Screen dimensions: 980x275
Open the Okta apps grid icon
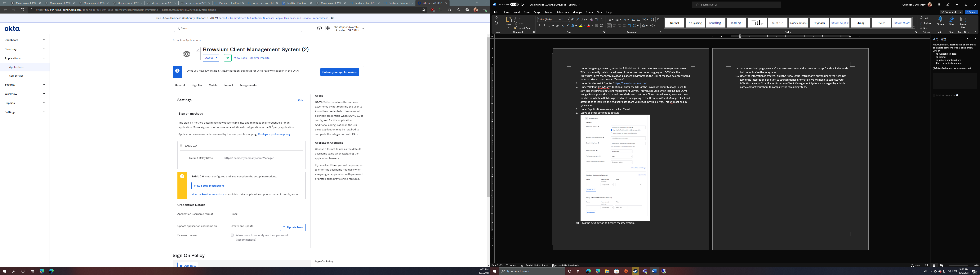(x=327, y=28)
